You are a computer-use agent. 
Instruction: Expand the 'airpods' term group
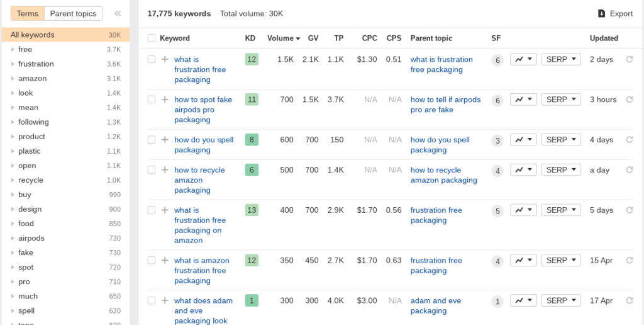pos(13,238)
